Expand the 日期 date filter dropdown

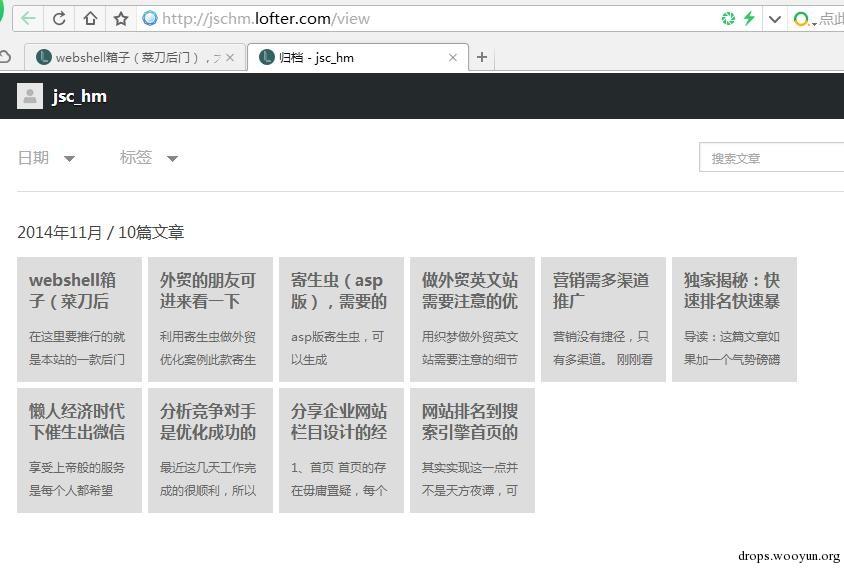pyautogui.click(x=46, y=157)
